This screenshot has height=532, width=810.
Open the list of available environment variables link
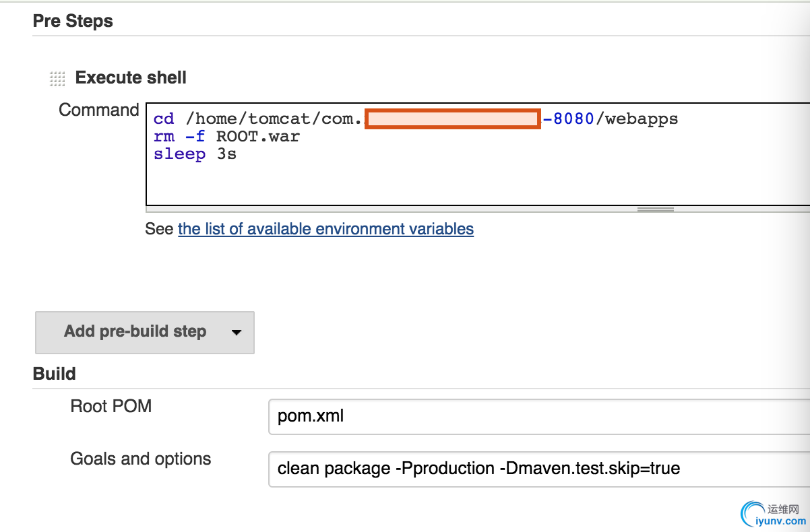click(x=325, y=229)
